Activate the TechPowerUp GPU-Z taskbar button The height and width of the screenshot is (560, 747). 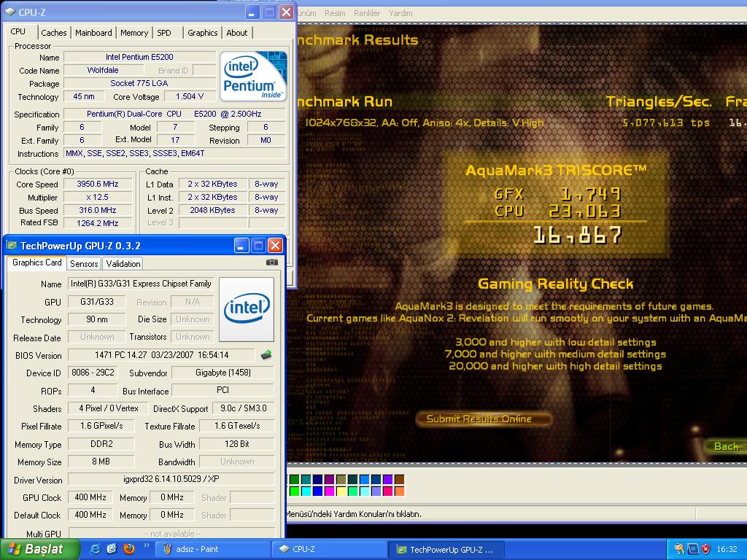pos(446,549)
